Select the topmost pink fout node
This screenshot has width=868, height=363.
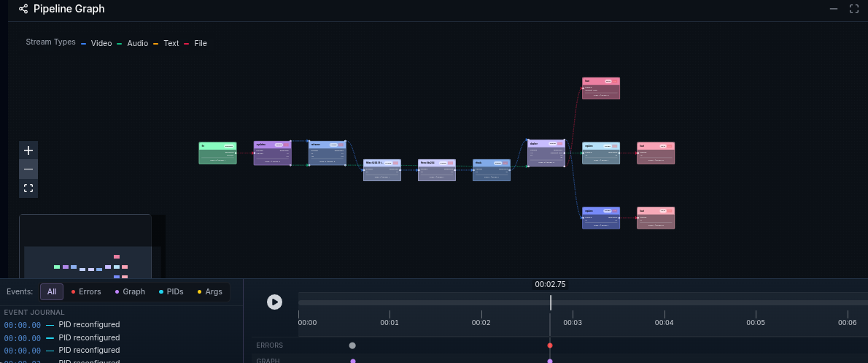601,88
